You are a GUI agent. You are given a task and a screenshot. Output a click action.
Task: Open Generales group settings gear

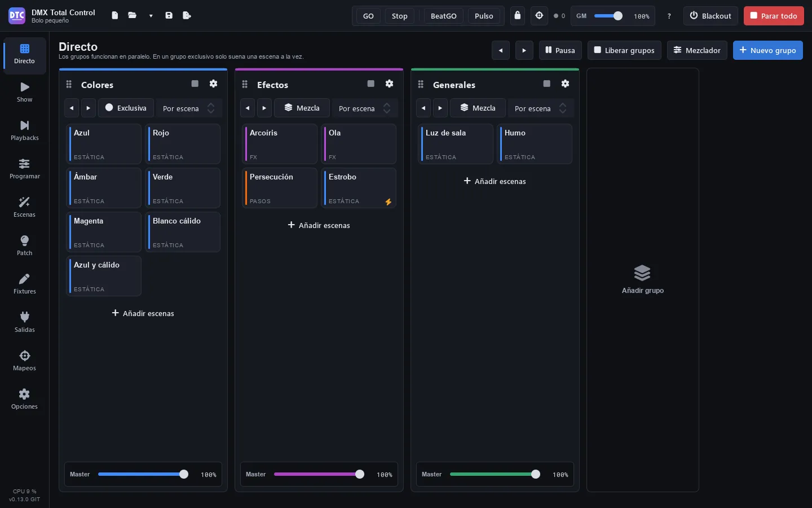pyautogui.click(x=566, y=84)
